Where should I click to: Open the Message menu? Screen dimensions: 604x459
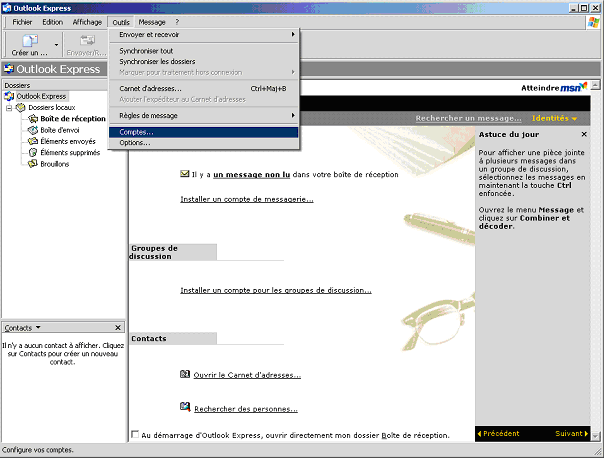152,22
